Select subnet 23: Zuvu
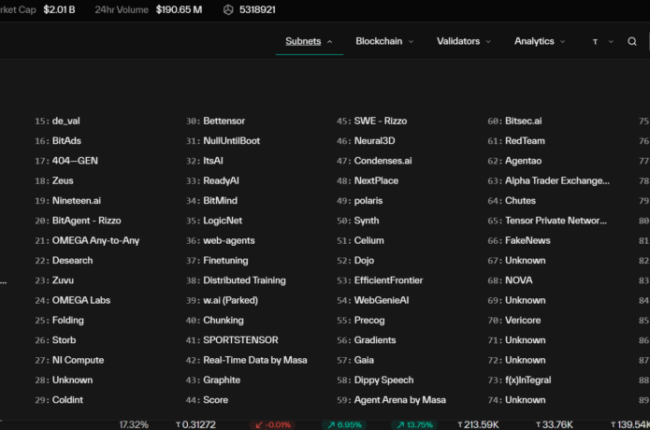 point(54,280)
